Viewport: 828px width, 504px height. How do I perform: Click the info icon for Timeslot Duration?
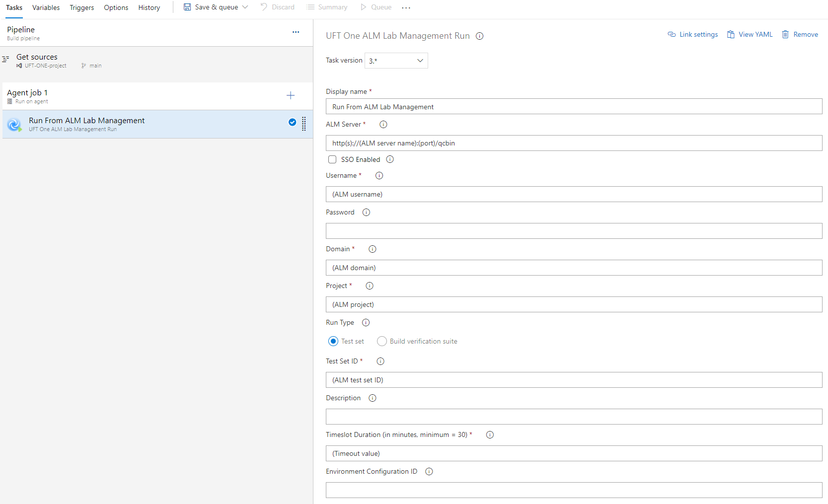pyautogui.click(x=490, y=435)
